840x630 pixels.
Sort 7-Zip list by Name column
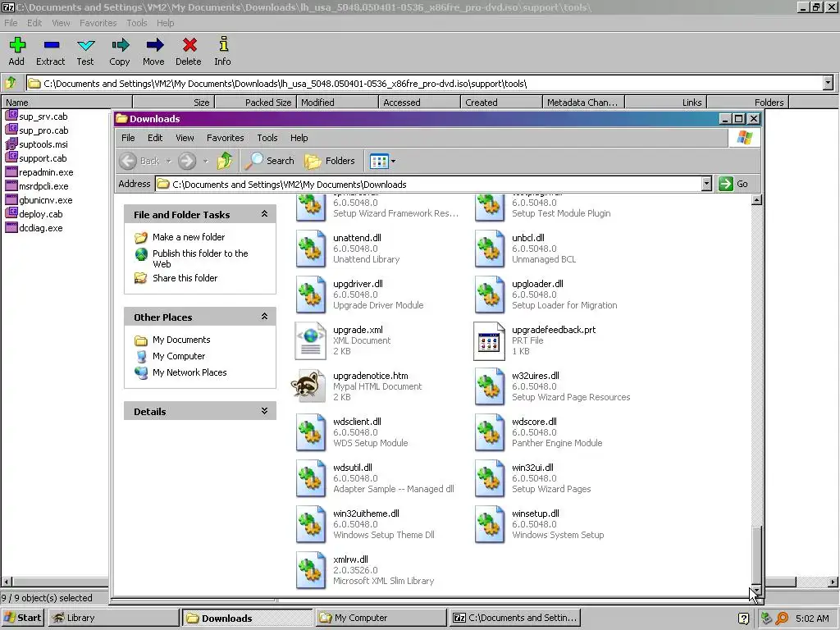pos(67,103)
